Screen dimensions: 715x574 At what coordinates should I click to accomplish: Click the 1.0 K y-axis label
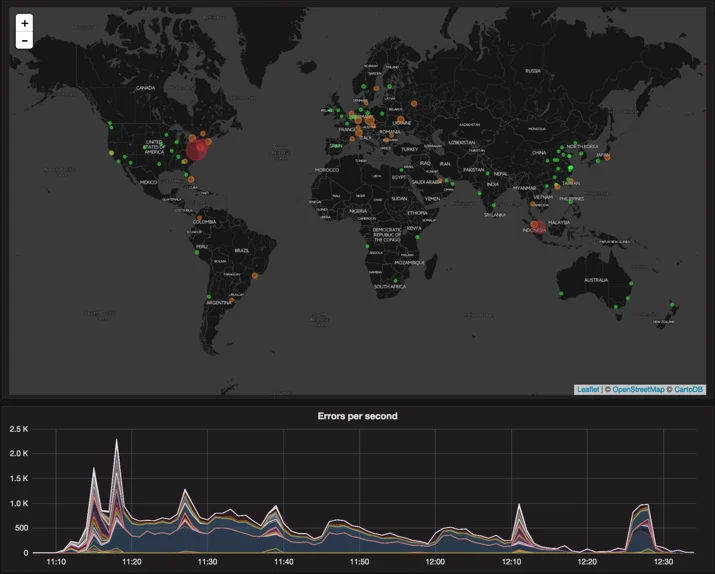click(x=19, y=503)
